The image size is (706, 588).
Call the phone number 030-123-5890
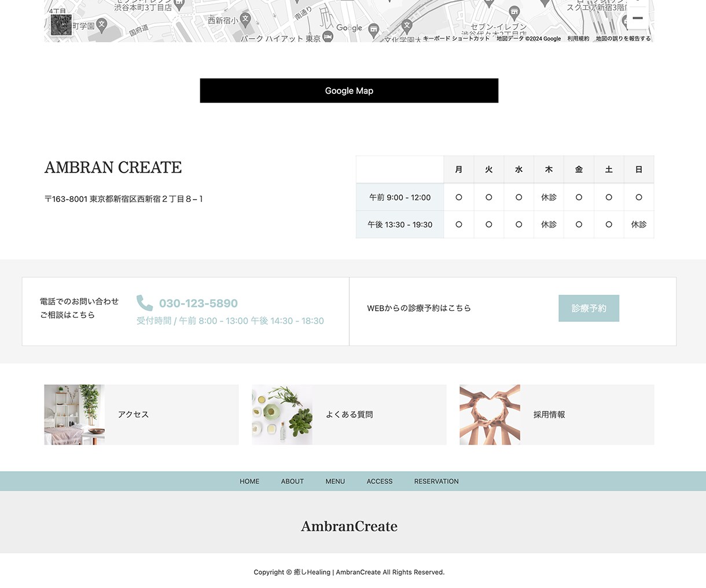[198, 303]
